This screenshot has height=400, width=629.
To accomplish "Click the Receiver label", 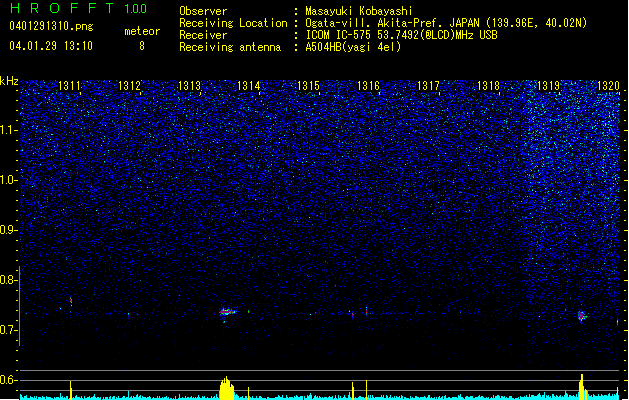I will pyautogui.click(x=203, y=35).
